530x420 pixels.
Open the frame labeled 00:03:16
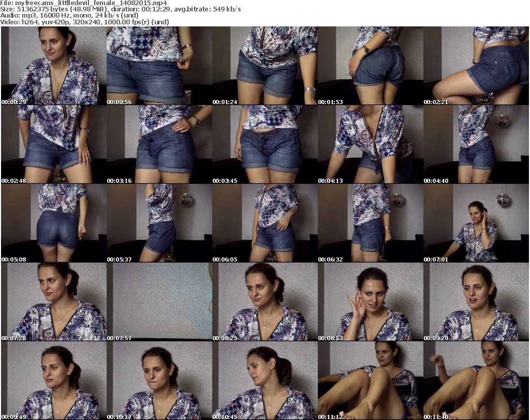pos(159,144)
